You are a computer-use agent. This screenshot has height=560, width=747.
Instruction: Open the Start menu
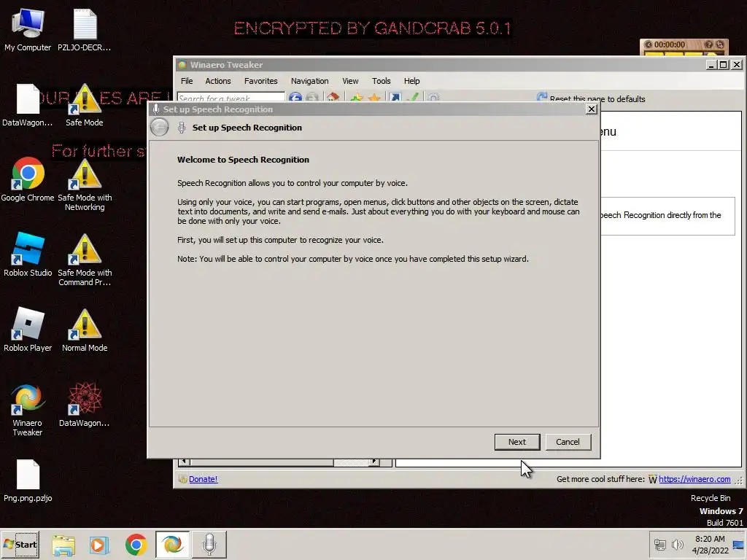[20, 544]
